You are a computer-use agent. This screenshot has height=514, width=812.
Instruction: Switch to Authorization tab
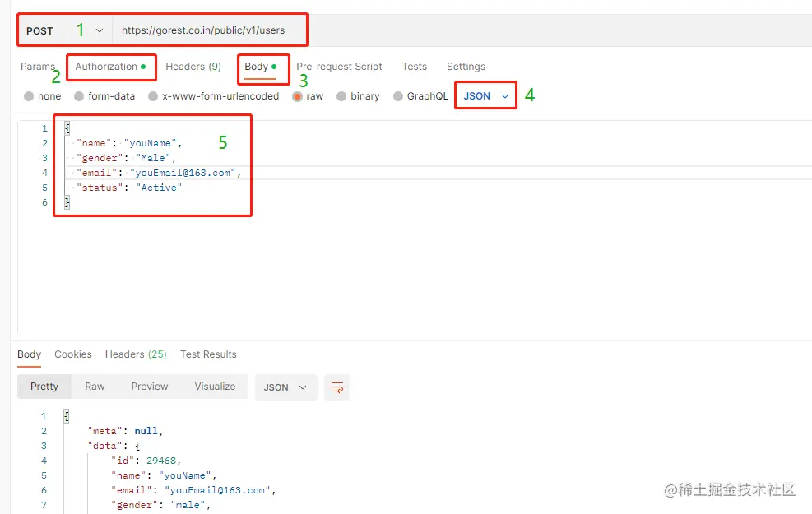pos(110,67)
